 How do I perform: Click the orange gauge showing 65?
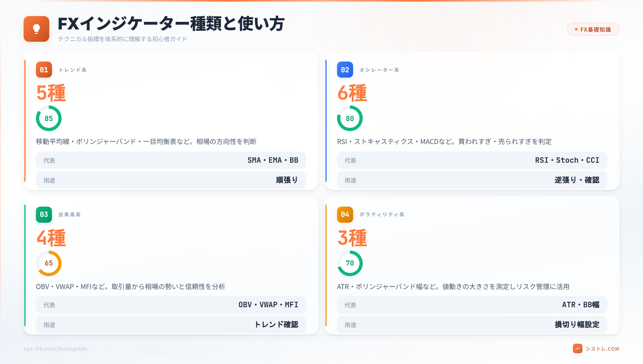pos(49,263)
